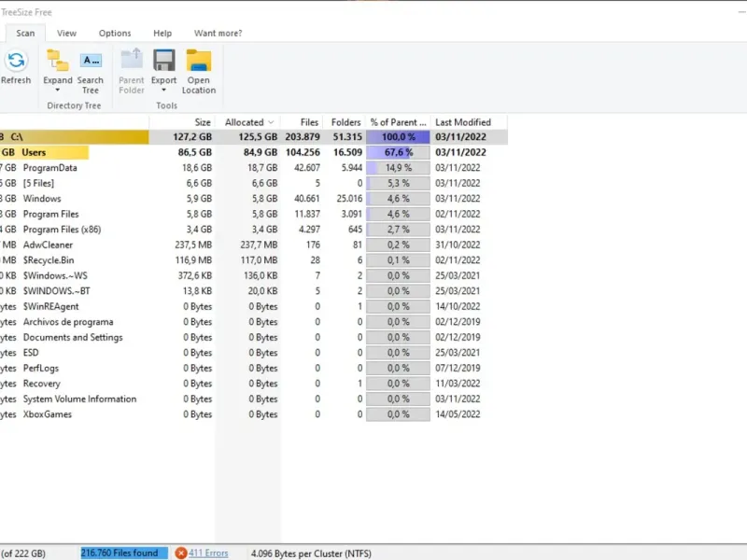Select the PerfLogs folder
Viewport: 747px width, 560px height.
pos(41,368)
